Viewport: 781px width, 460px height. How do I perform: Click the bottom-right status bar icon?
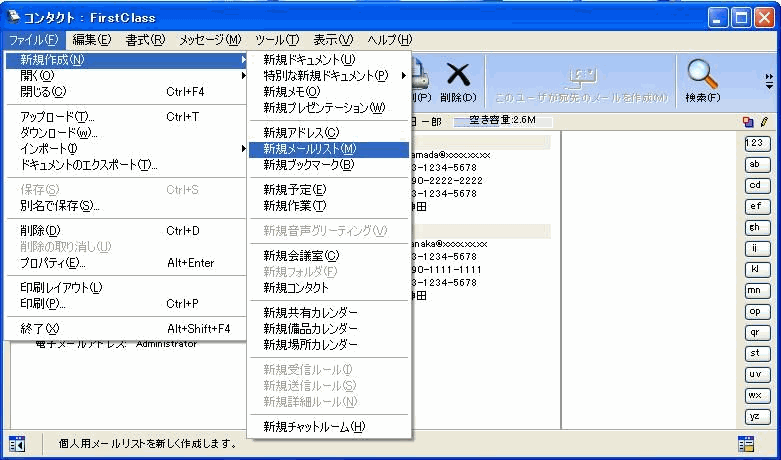(x=746, y=444)
